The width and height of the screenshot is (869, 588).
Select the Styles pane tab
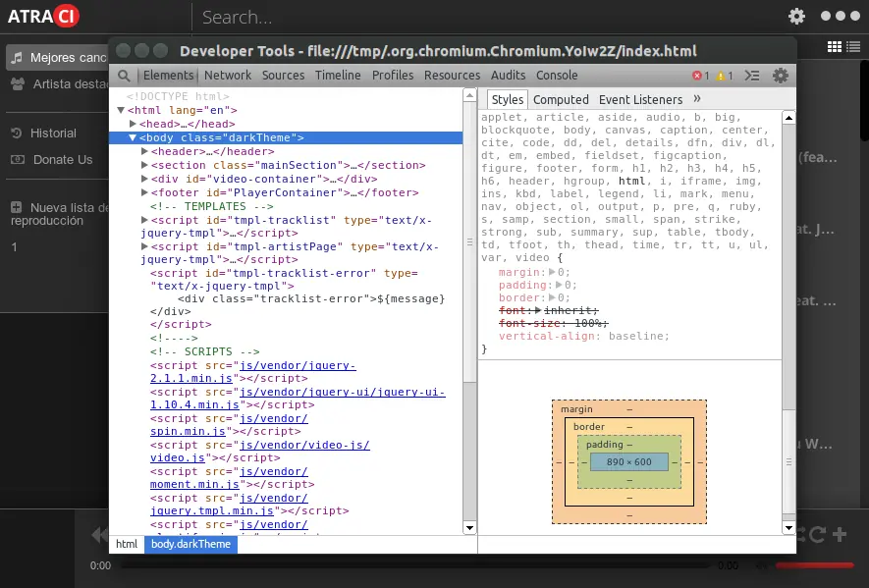pos(508,100)
